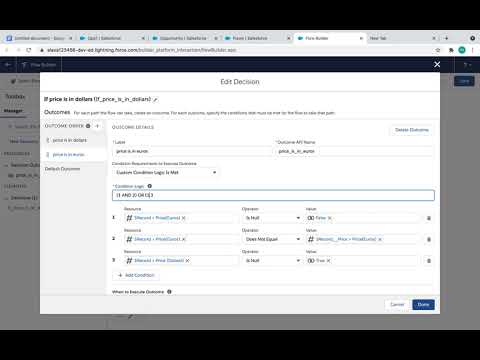Image resolution: width=480 pixels, height=360 pixels.
Task: Click into the Condition Logic text field
Action: coord(273,195)
